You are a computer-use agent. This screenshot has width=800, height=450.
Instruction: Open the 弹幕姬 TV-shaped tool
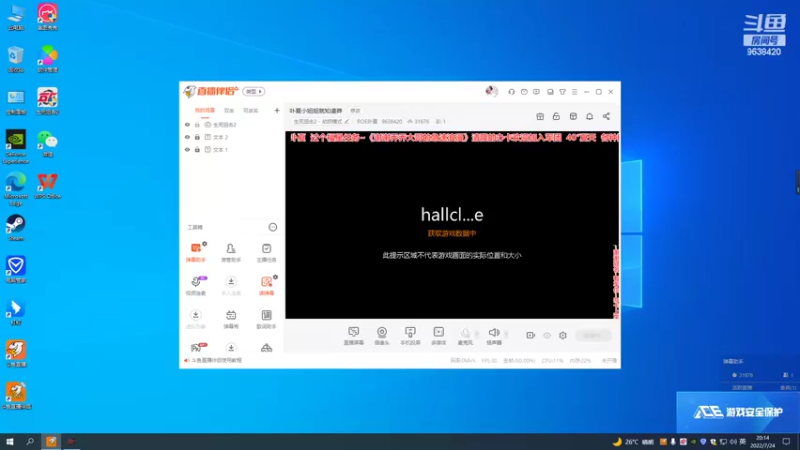coord(231,319)
